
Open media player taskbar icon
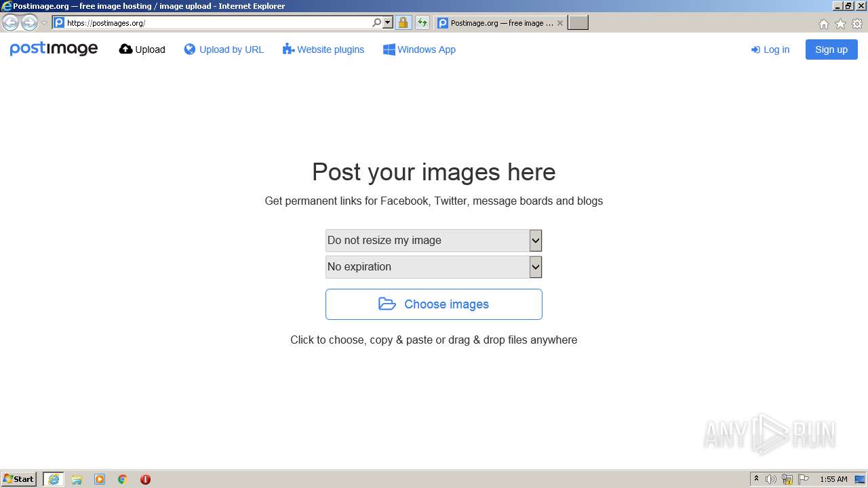tap(100, 479)
